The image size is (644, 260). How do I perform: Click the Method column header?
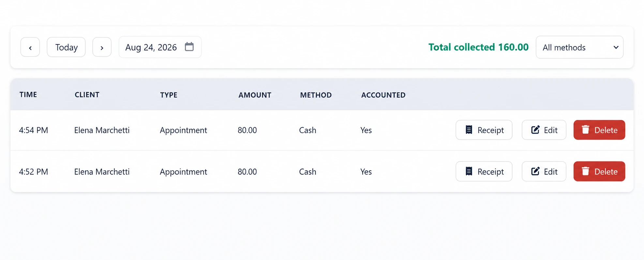click(x=316, y=95)
